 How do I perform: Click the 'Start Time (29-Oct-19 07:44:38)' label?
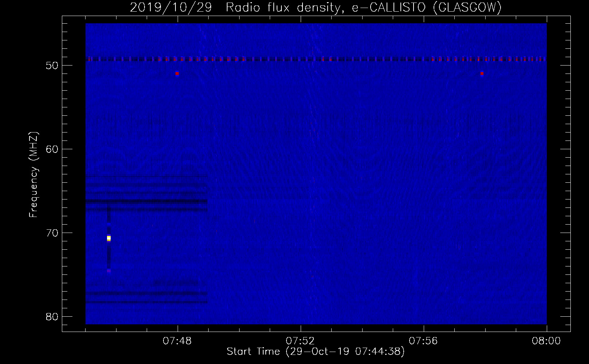(x=316, y=352)
